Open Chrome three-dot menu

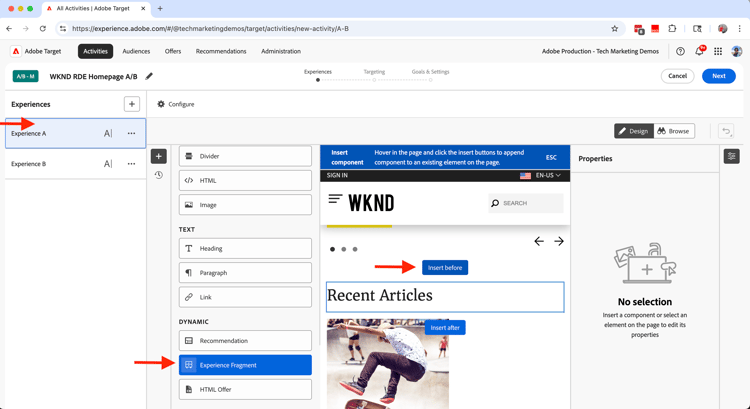[x=739, y=29]
